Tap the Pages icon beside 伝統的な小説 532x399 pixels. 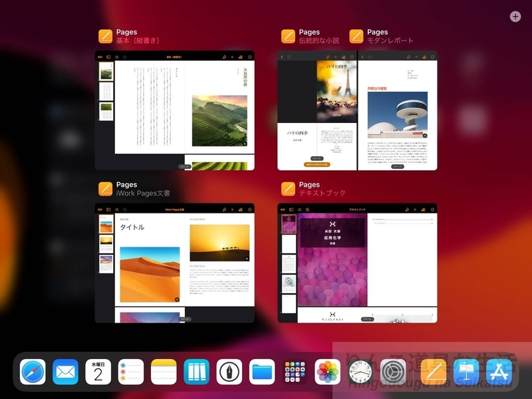pyautogui.click(x=288, y=37)
